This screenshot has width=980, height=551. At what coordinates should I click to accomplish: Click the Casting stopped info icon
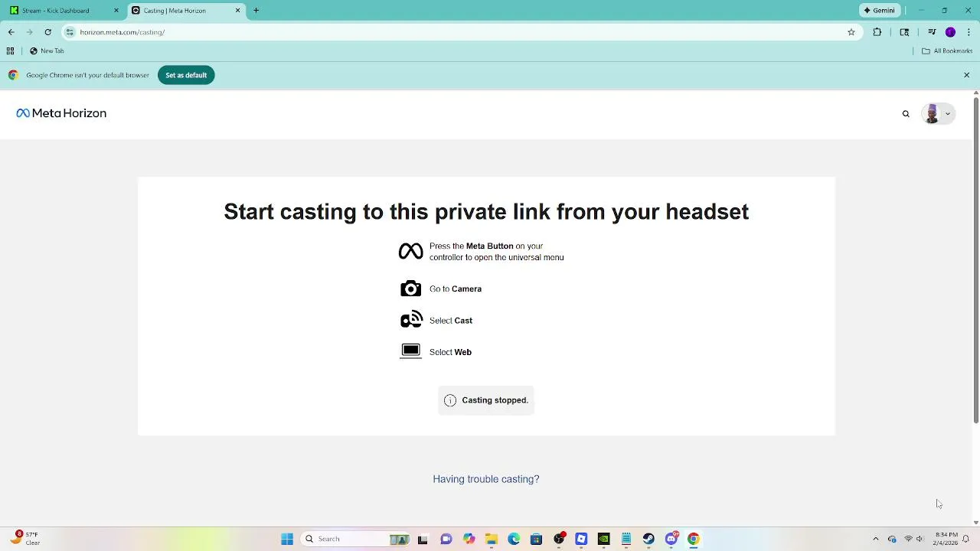450,400
